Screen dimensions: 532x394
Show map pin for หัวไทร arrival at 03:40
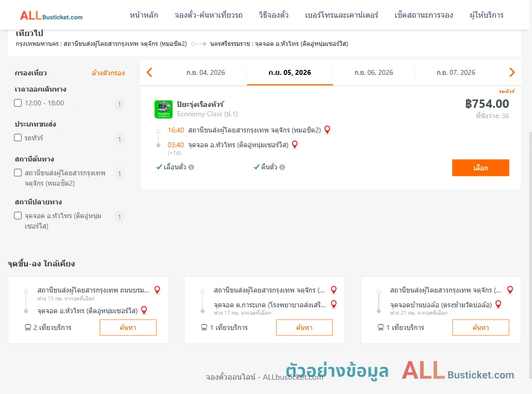coord(295,145)
